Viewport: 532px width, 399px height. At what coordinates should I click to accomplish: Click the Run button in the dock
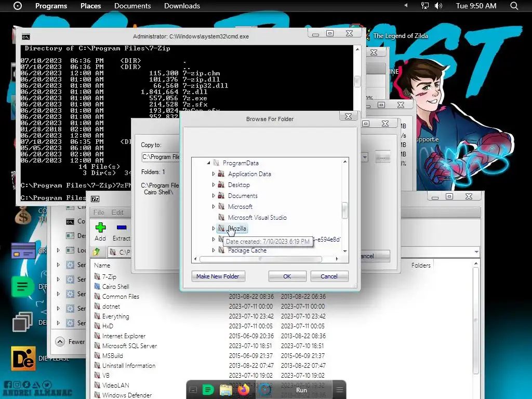pyautogui.click(x=301, y=390)
